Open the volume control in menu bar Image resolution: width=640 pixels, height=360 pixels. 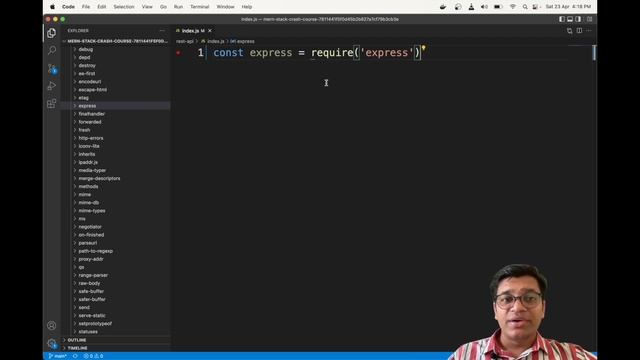point(484,7)
